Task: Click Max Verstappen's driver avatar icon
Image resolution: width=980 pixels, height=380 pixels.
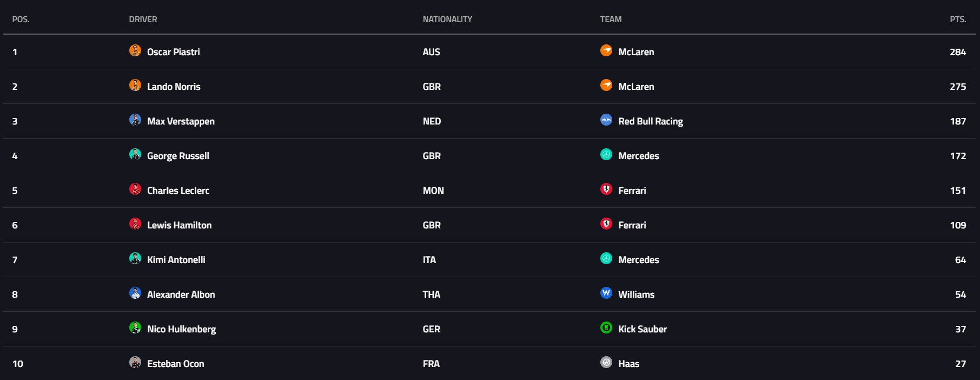Action: pos(135,120)
